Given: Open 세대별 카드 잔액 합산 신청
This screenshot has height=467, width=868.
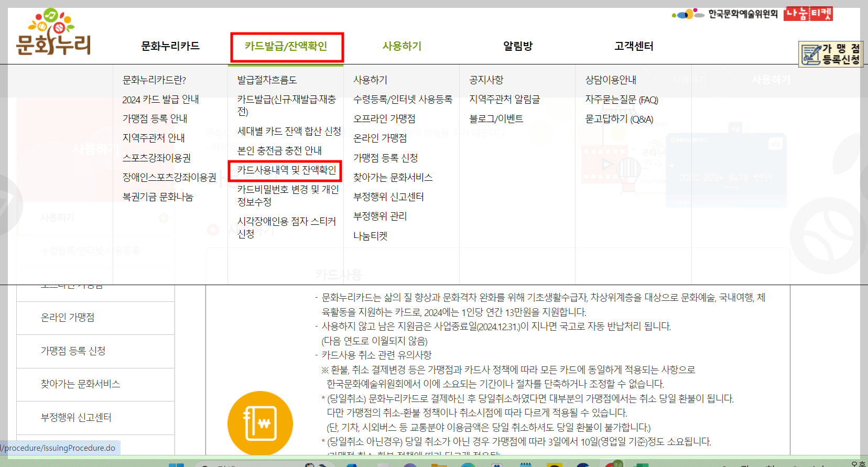Looking at the screenshot, I should point(289,131).
